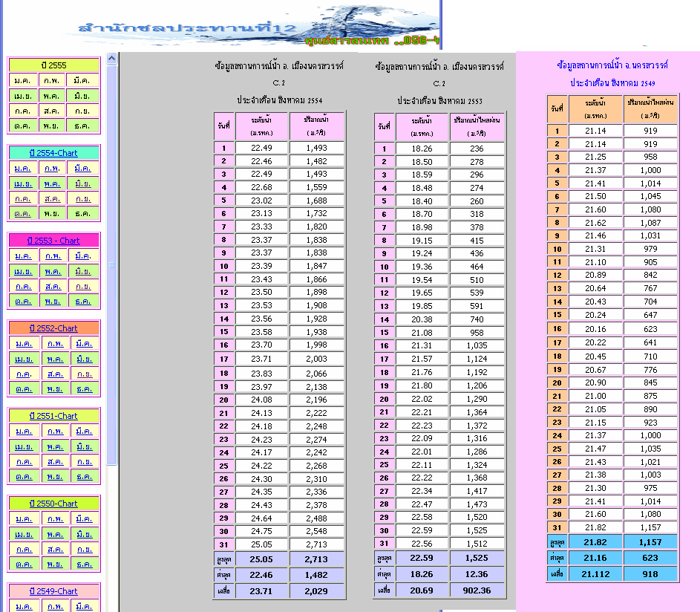Go to ส.ค. in the ปี 2553 section

pyautogui.click(x=53, y=287)
